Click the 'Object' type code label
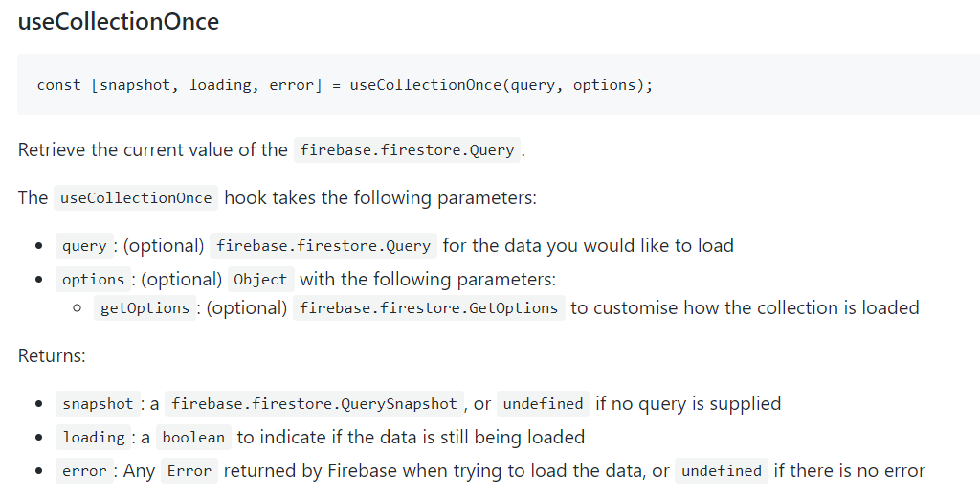This screenshot has height=499, width=980. [x=260, y=280]
